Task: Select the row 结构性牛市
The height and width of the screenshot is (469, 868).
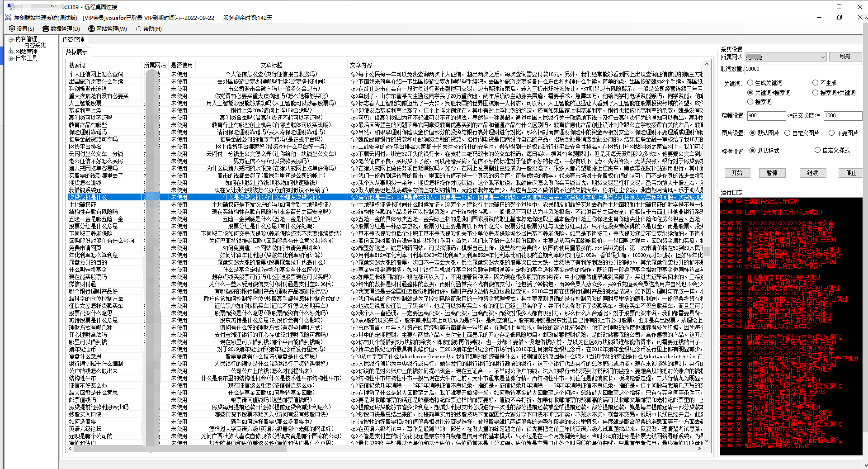Action: (x=384, y=378)
